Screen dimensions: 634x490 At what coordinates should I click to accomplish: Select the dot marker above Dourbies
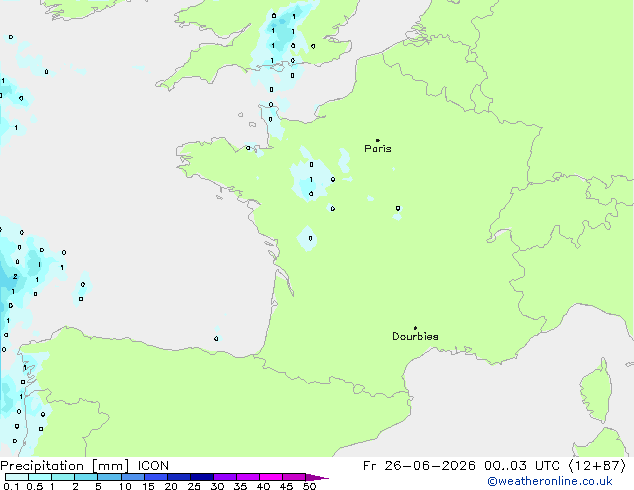coord(415,328)
